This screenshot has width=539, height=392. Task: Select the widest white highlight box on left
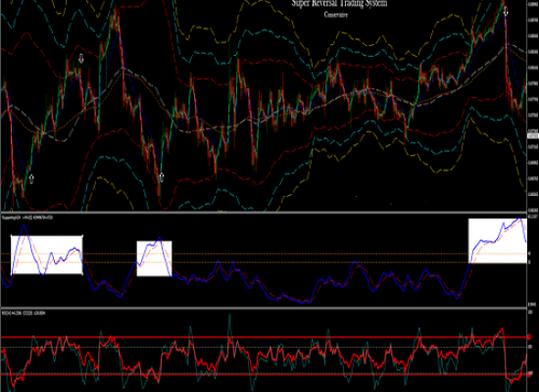[47, 255]
